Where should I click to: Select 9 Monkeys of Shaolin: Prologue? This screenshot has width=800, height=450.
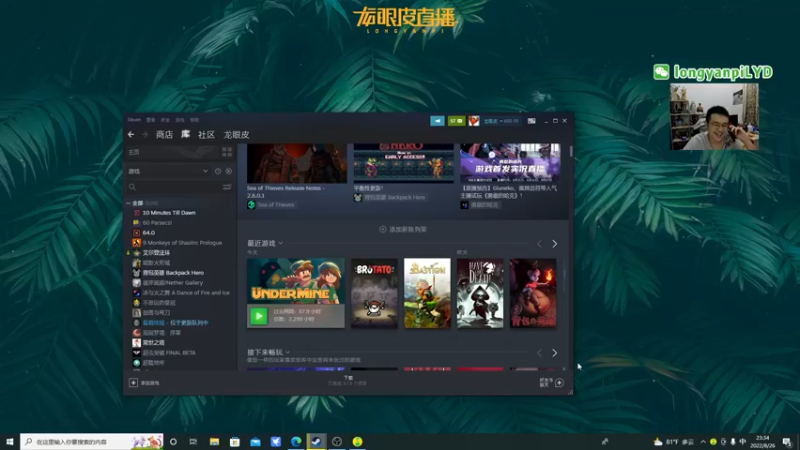182,243
